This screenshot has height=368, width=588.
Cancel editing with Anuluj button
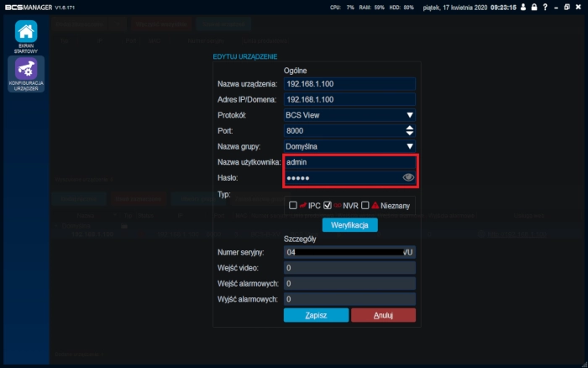383,315
